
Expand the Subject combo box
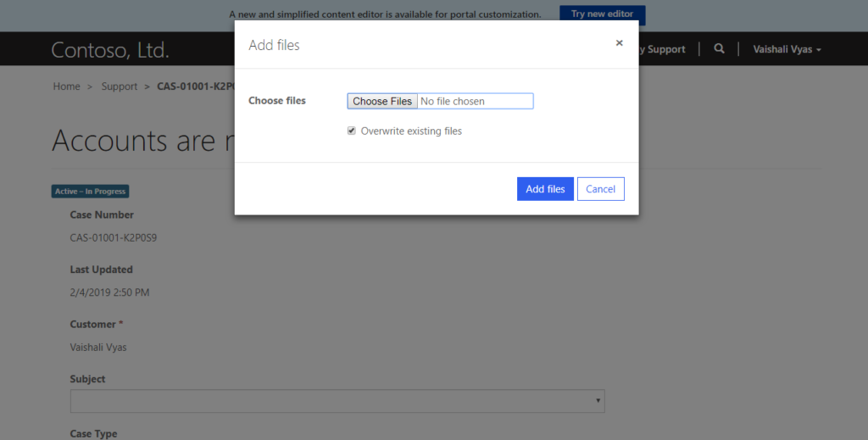coord(337,401)
